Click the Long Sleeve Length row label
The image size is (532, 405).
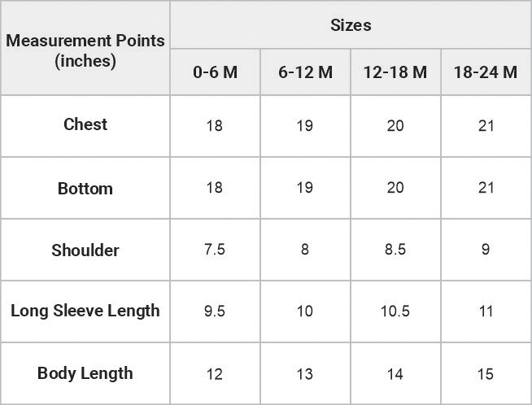85,311
